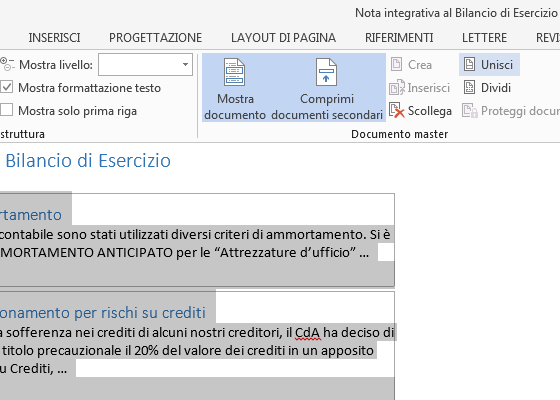Click inside the Mostra livello combo box

145,65
